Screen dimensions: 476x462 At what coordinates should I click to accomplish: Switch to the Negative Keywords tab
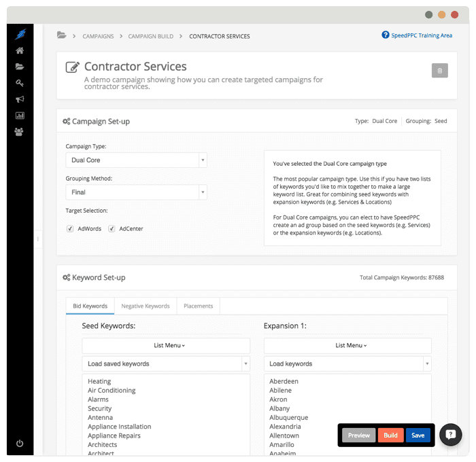tap(146, 306)
